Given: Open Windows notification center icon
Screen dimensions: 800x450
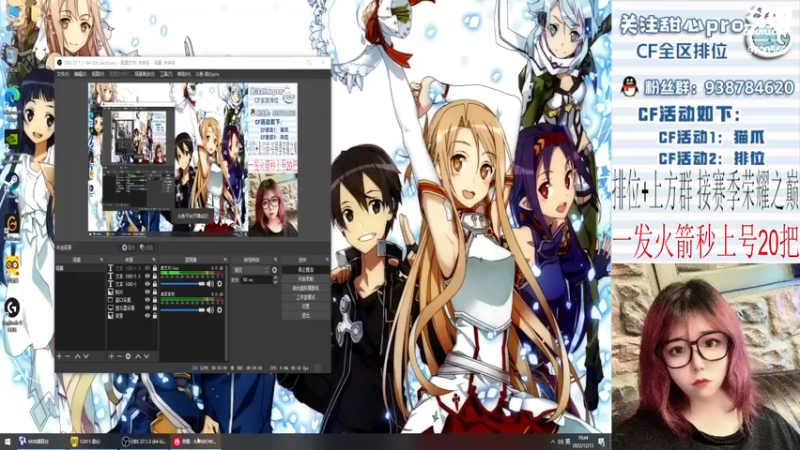Looking at the screenshot, I should pos(602,441).
